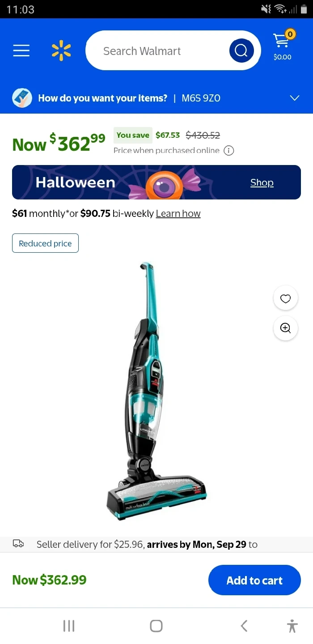Tap the Reduced price badge
313x644 pixels.
tap(45, 243)
